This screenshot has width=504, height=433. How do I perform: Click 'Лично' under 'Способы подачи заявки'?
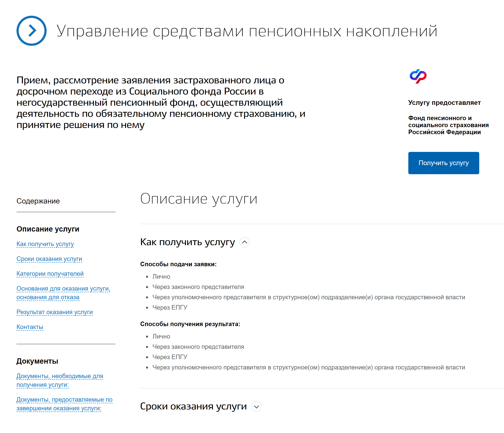(161, 277)
